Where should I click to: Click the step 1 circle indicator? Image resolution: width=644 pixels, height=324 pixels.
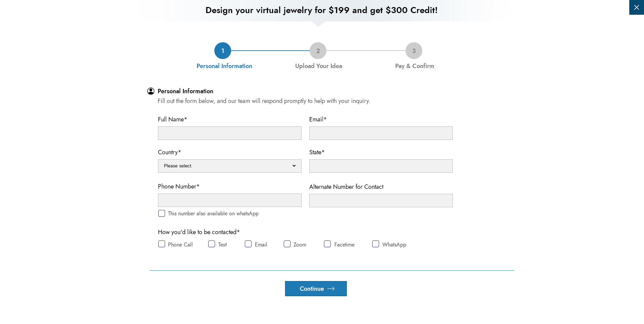point(223,51)
